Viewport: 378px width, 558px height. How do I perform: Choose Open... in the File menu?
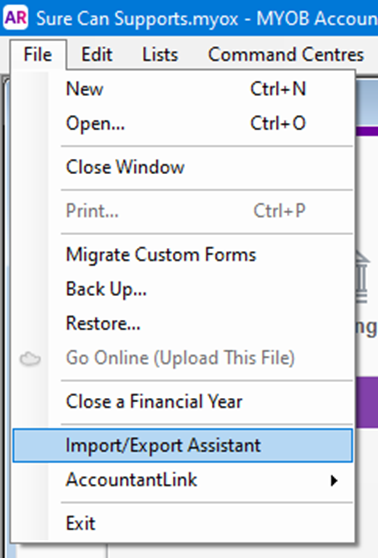(183, 123)
